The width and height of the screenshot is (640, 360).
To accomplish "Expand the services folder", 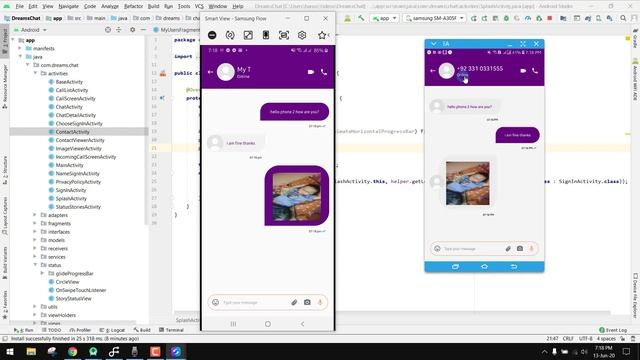I will (x=35, y=257).
